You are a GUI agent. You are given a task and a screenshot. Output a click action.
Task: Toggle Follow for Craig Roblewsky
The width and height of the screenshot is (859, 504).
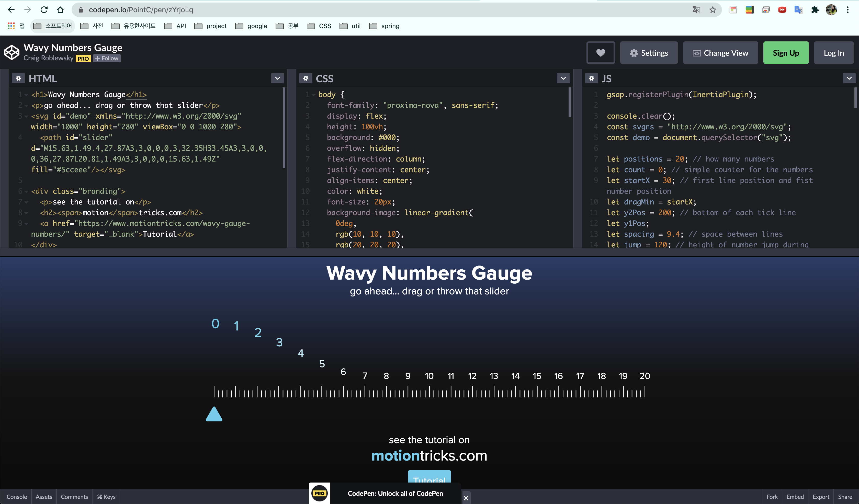point(107,58)
